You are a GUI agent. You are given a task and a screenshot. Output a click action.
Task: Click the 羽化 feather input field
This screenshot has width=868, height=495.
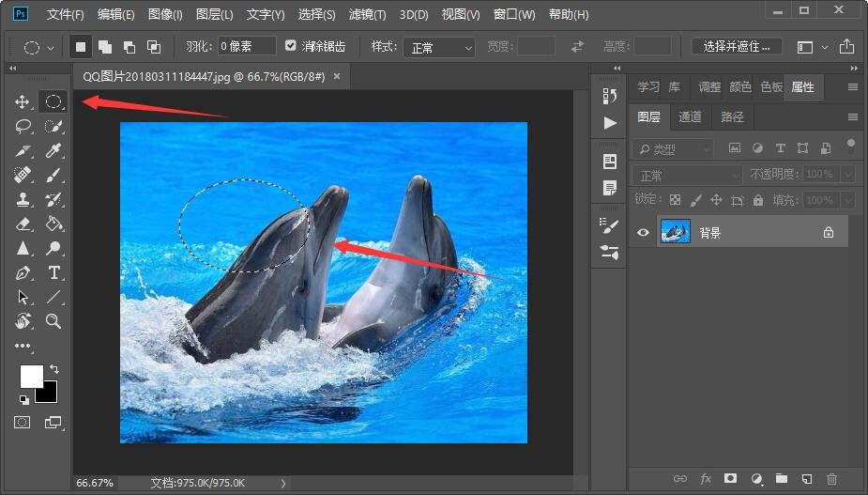[247, 46]
